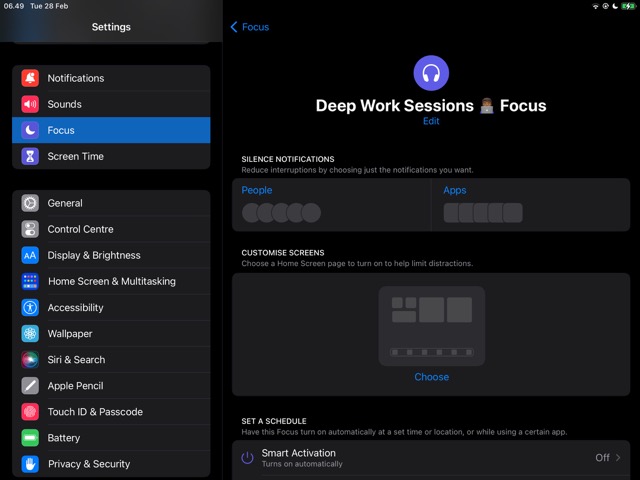
Task: Tap the Control Centre icon
Action: click(x=30, y=229)
